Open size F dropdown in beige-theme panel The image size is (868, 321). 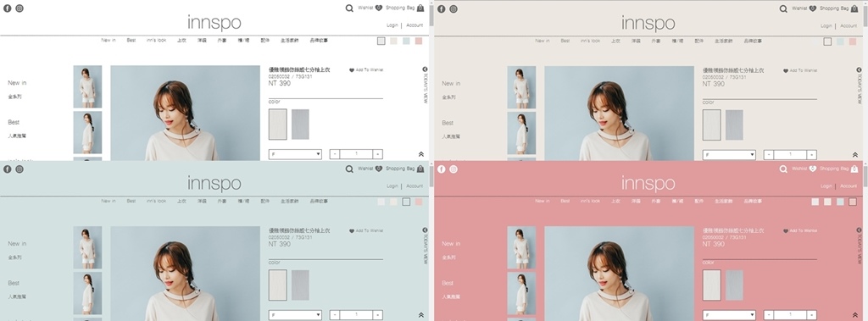(729, 155)
